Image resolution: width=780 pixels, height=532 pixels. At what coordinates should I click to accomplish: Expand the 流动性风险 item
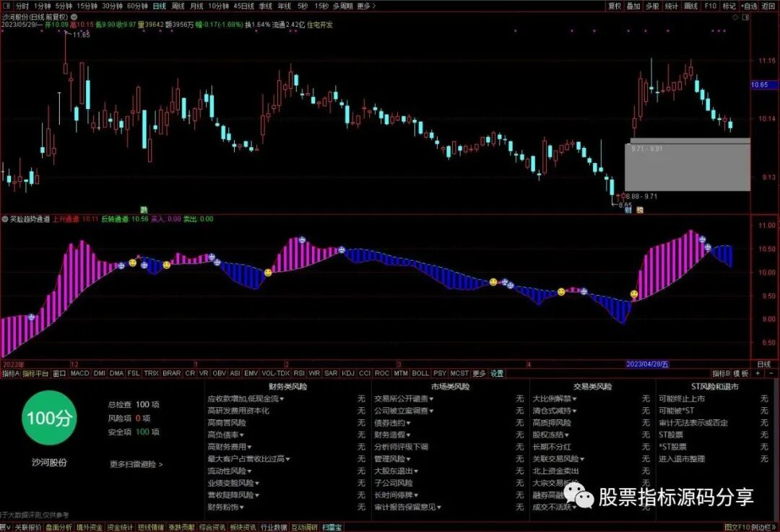(x=230, y=471)
